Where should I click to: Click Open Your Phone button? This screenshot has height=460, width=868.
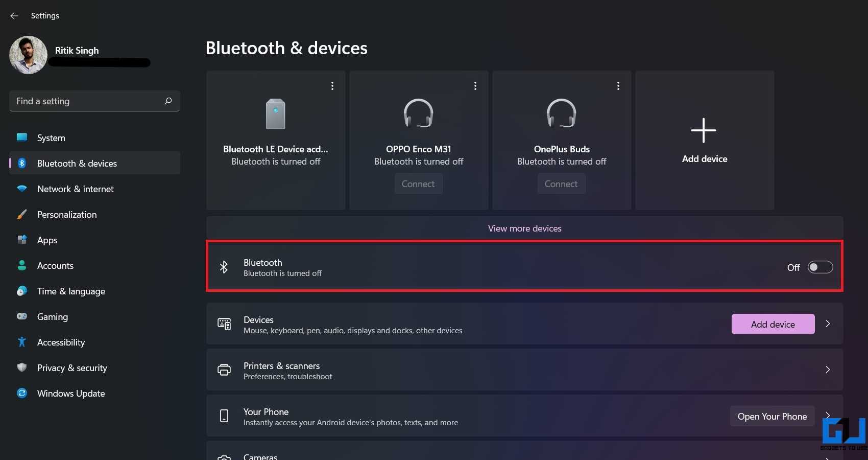772,417
